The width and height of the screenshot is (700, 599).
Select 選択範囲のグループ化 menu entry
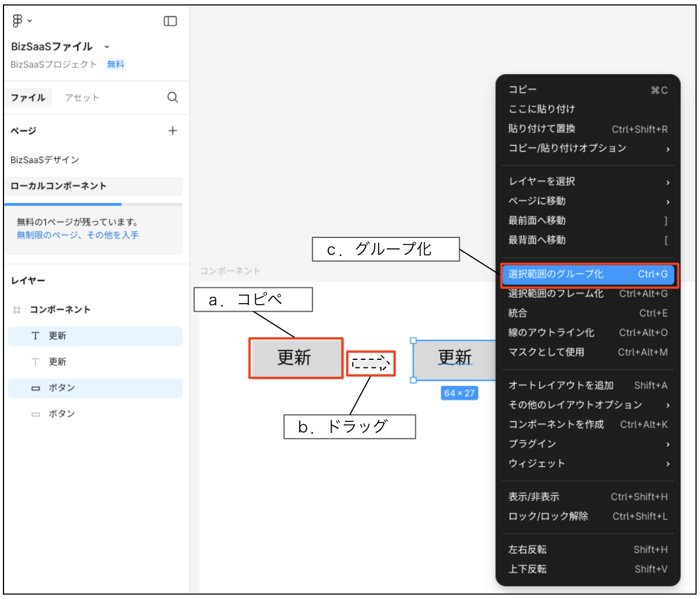click(x=588, y=274)
